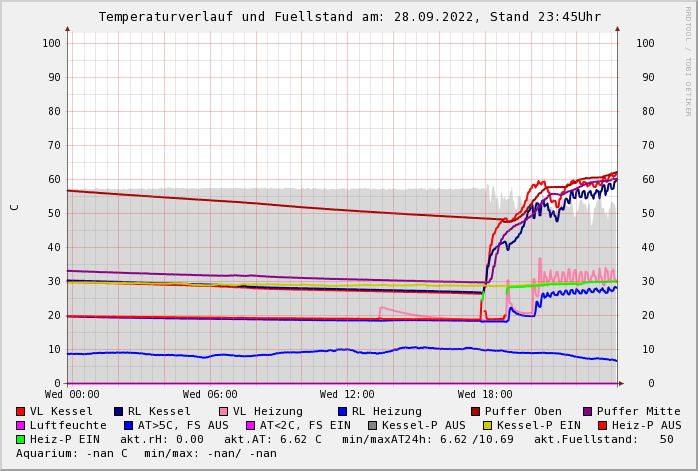
Task: Click the red VL Kessel legend swatch
Action: (20, 411)
